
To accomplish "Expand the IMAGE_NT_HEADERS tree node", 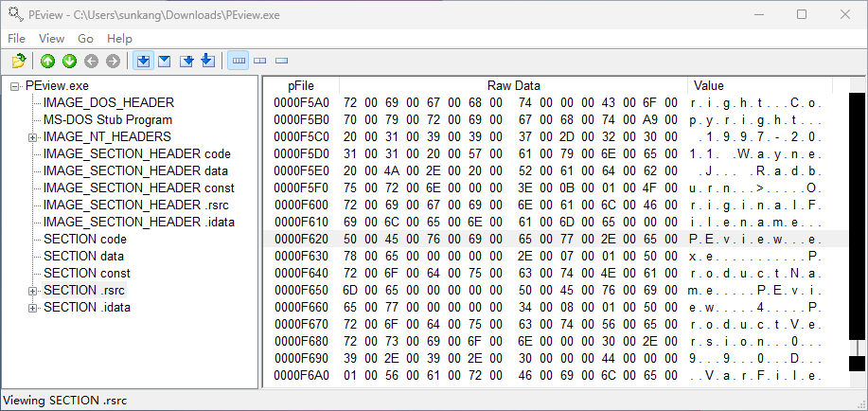I will (x=34, y=136).
